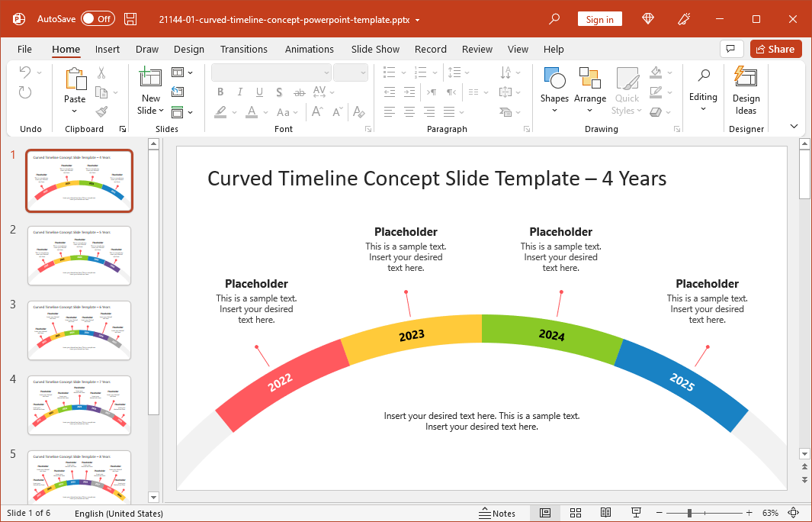Click the diamond premium icon
Screen dimensions: 812x522
point(648,19)
